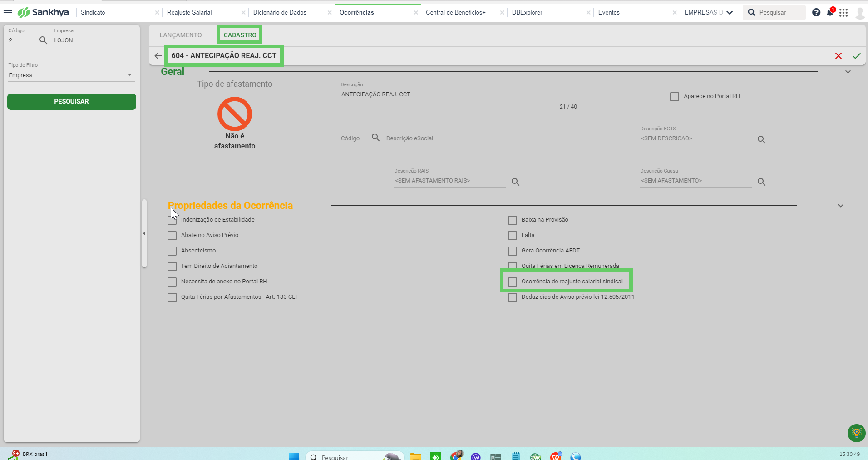868x460 pixels.
Task: Close the Reajuste Salarial tab
Action: [x=243, y=13]
